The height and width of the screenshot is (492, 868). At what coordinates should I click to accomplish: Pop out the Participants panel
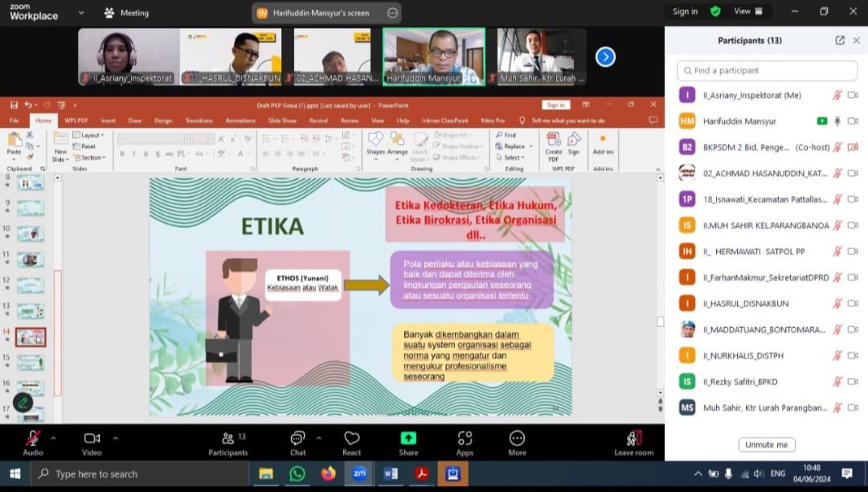(840, 40)
